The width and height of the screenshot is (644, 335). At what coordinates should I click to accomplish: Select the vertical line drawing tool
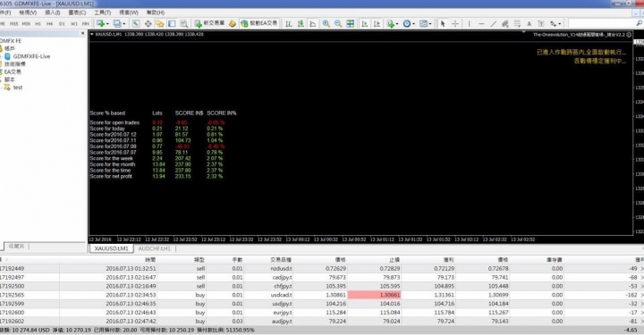[x=469, y=24]
